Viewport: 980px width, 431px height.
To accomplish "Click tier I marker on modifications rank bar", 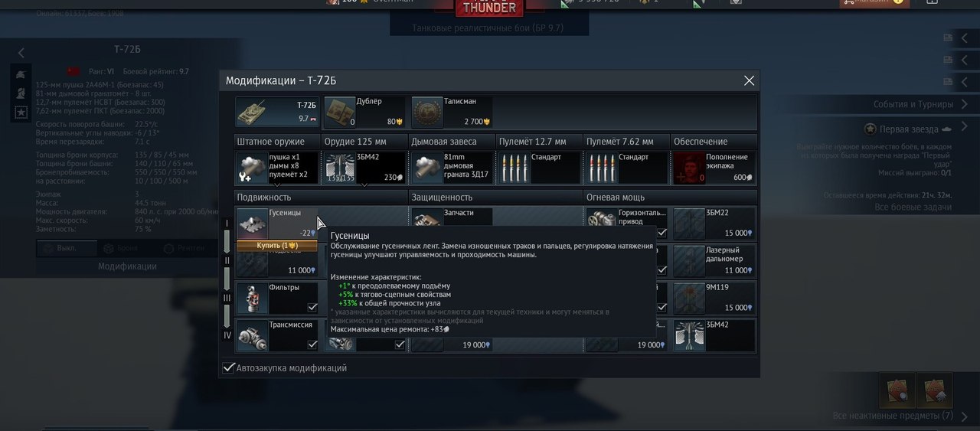I will (x=227, y=224).
